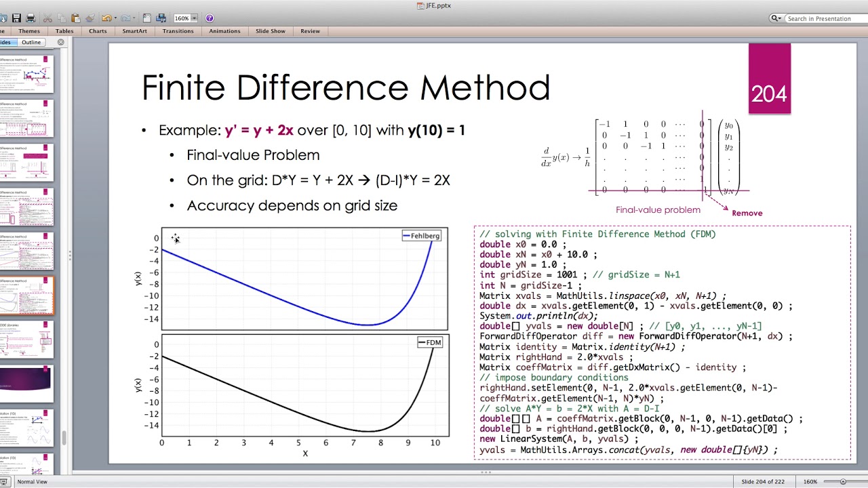Click the Finite Difference Method slide title
Image resolution: width=868 pixels, height=488 pixels.
pos(345,88)
